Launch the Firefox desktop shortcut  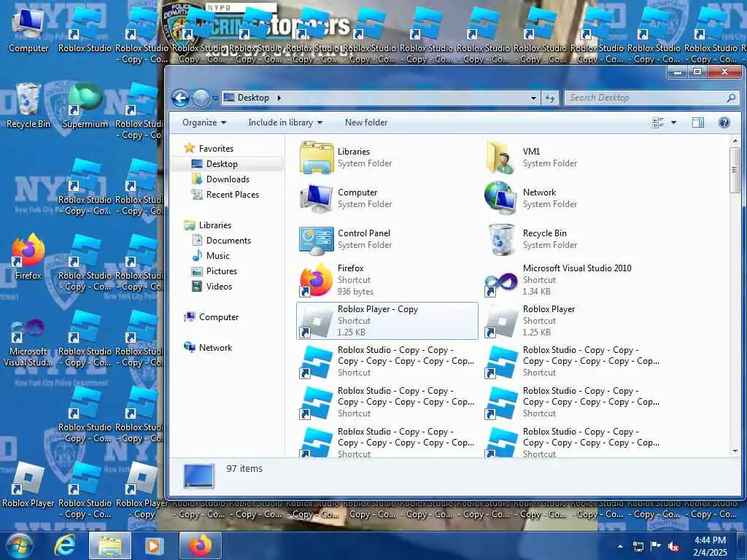[28, 257]
